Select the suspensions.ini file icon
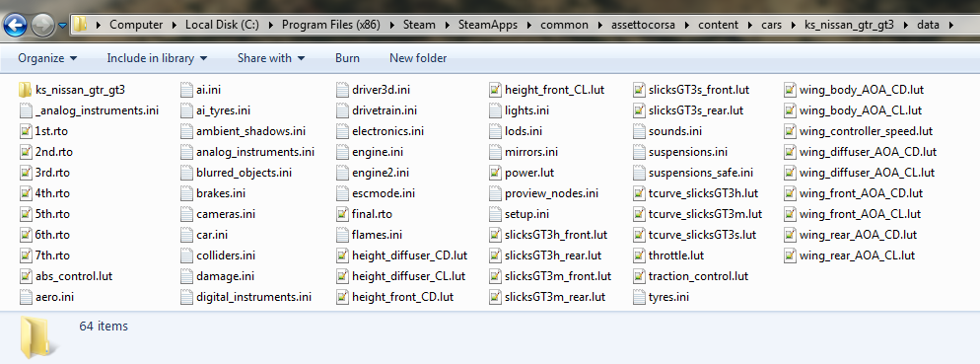980x364 pixels. click(639, 152)
